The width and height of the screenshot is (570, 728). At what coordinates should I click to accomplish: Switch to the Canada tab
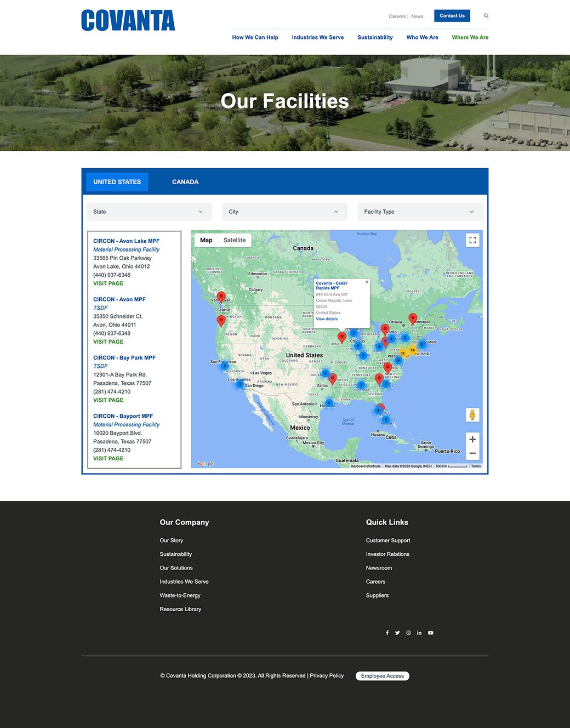pyautogui.click(x=185, y=182)
